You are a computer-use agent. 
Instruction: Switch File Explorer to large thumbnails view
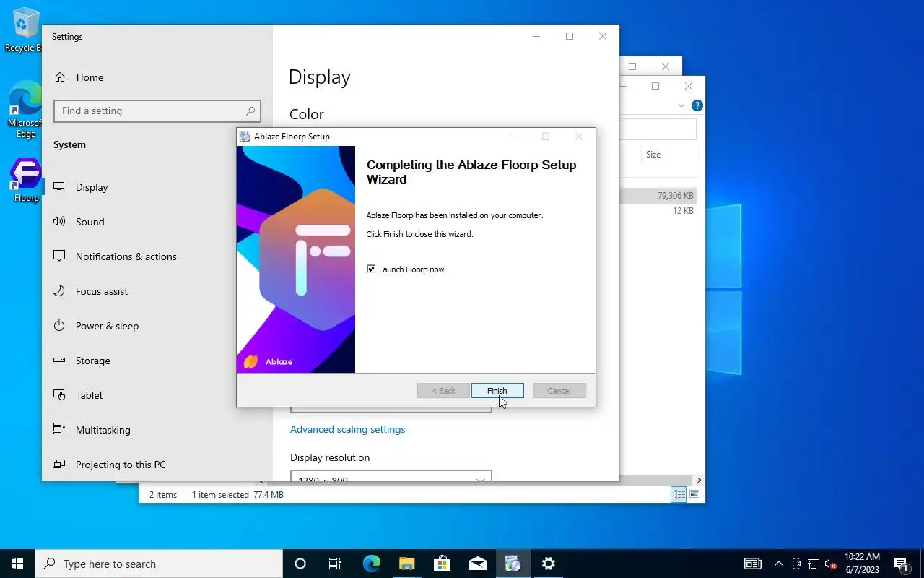(x=694, y=494)
